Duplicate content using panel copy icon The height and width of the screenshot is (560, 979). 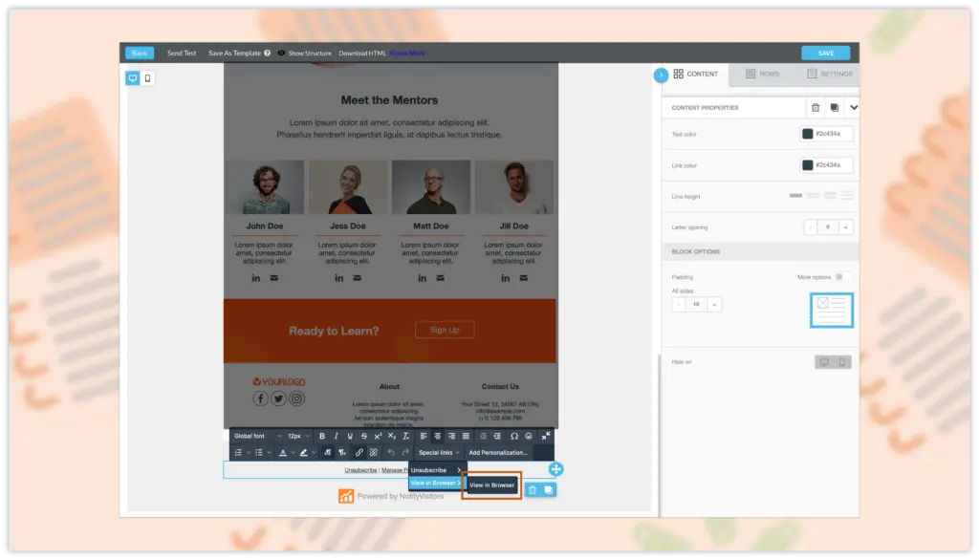835,108
